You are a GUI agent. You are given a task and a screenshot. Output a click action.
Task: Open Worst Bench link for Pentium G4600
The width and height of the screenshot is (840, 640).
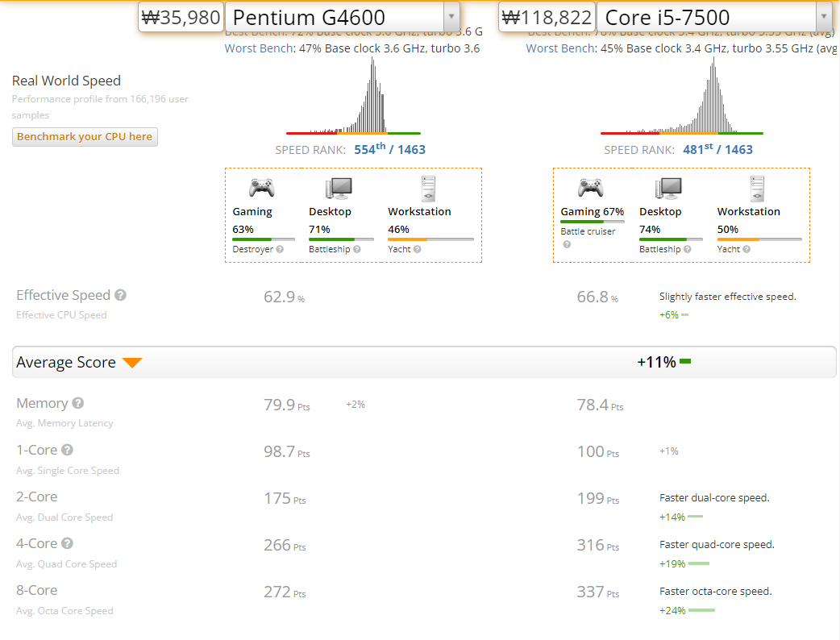pyautogui.click(x=259, y=48)
